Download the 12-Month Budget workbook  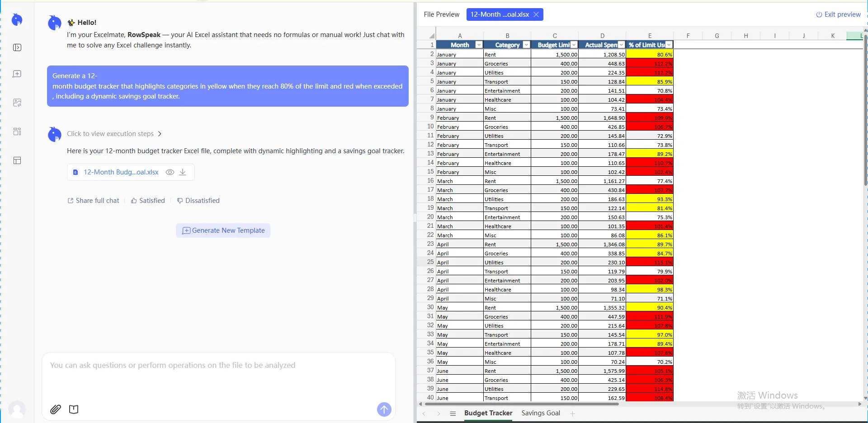pos(183,172)
